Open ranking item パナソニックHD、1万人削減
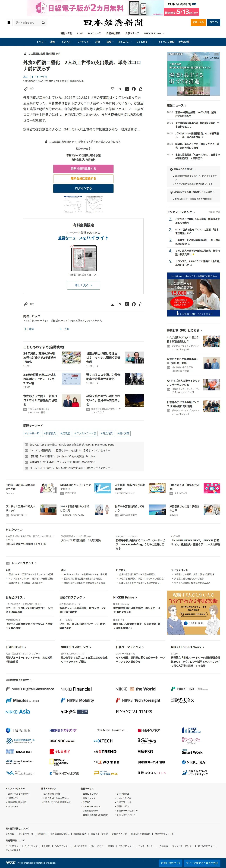This screenshot has width=226, height=868. click(197, 221)
